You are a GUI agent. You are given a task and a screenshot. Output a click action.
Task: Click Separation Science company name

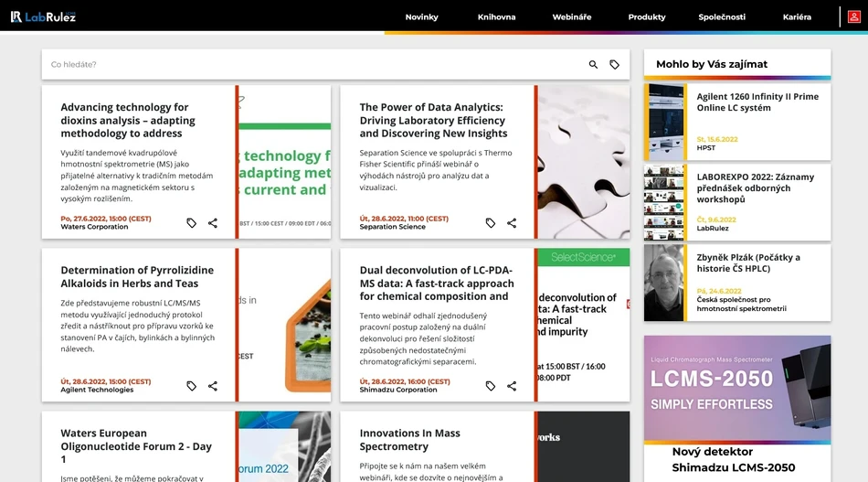tap(393, 227)
